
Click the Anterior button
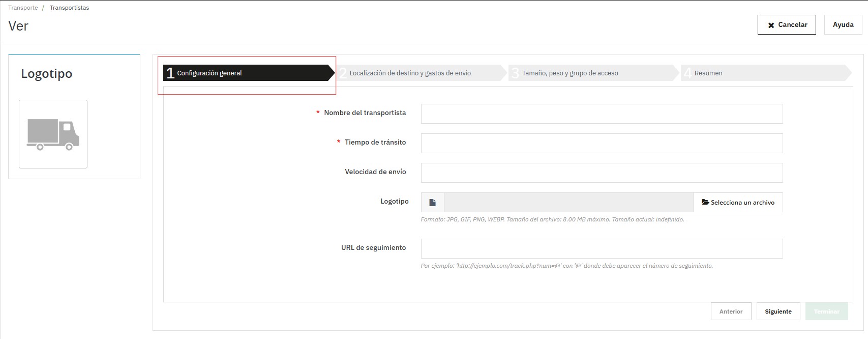(731, 312)
